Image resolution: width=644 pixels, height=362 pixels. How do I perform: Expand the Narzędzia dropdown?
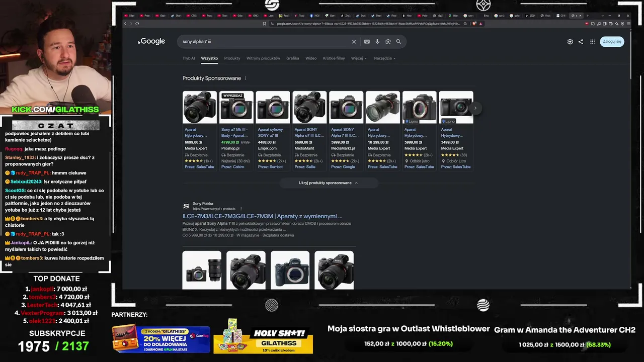click(x=385, y=58)
